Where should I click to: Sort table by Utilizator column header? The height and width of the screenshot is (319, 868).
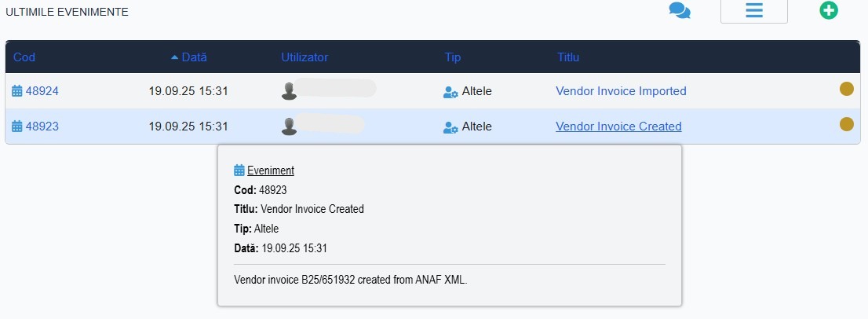pos(305,57)
